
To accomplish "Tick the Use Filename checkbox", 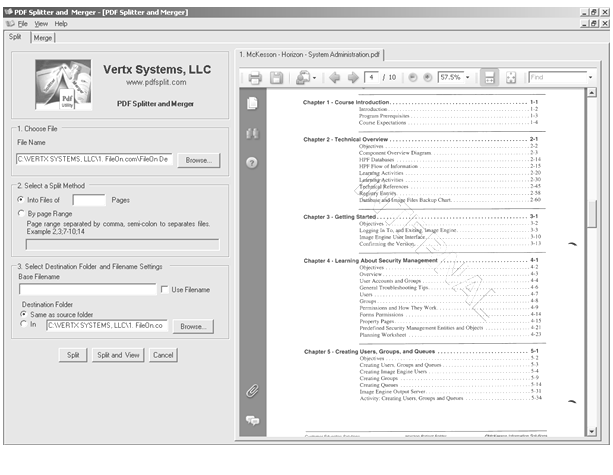I will click(x=165, y=289).
